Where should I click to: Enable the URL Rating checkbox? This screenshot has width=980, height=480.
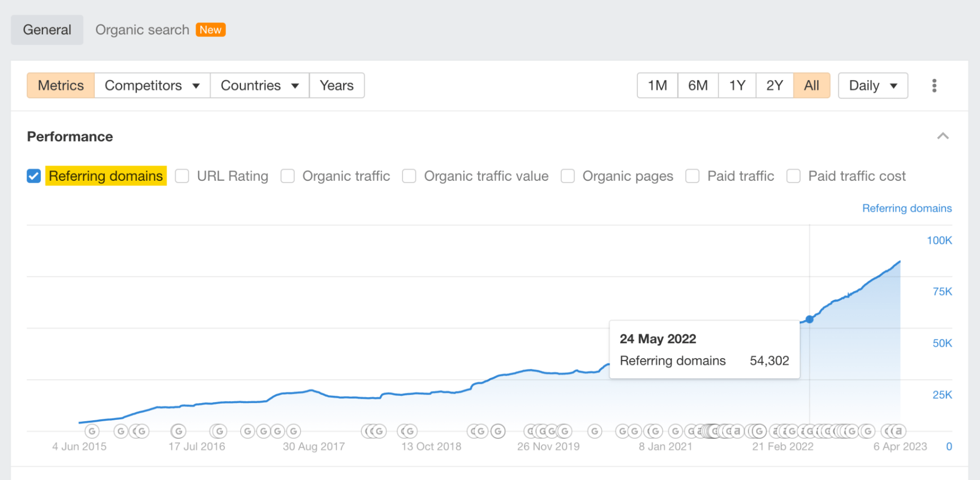[182, 176]
